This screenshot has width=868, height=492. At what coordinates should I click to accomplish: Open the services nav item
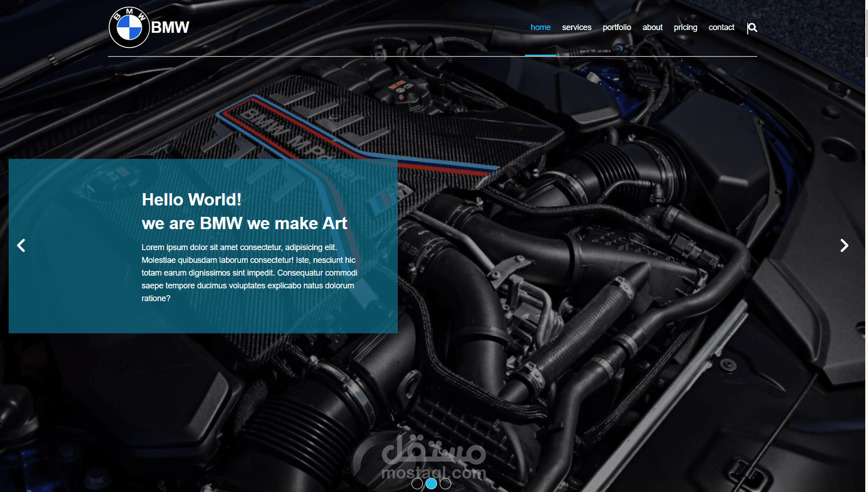pyautogui.click(x=576, y=27)
